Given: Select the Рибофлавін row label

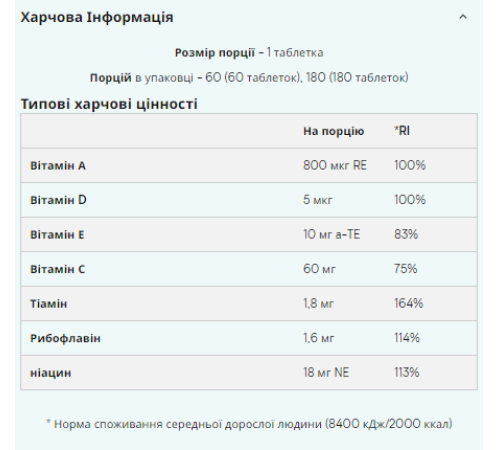Looking at the screenshot, I should [x=65, y=338].
